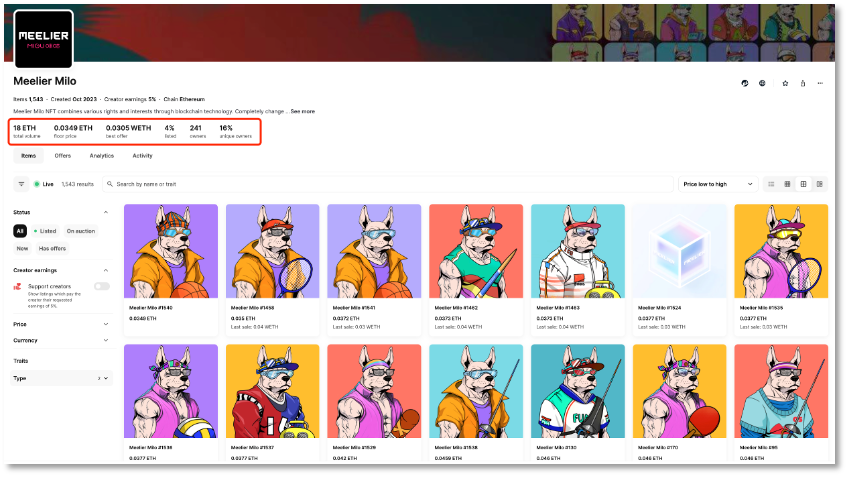Select the large grid view icon
Image resolution: width=848 pixels, height=478 pixels.
tap(803, 184)
